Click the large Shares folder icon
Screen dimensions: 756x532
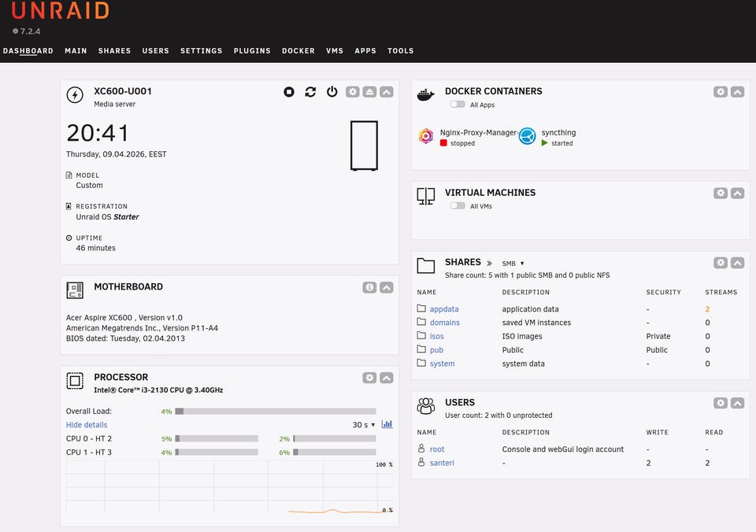tap(426, 265)
